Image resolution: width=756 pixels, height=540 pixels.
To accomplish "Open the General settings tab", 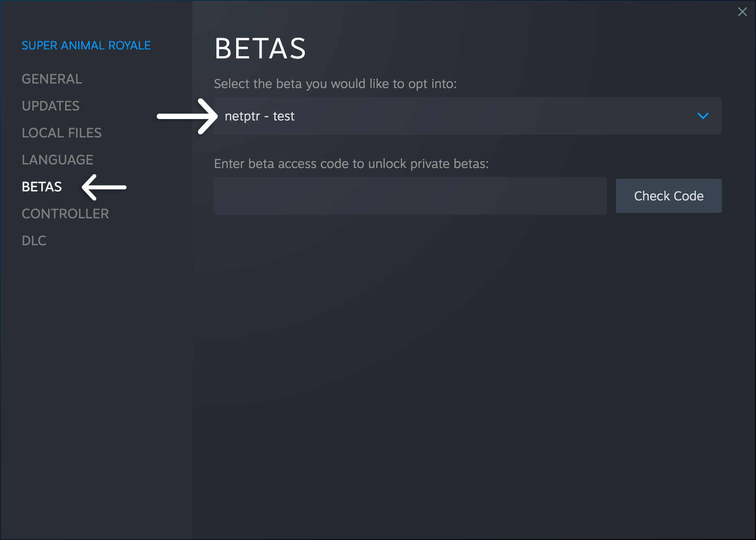I will 52,79.
